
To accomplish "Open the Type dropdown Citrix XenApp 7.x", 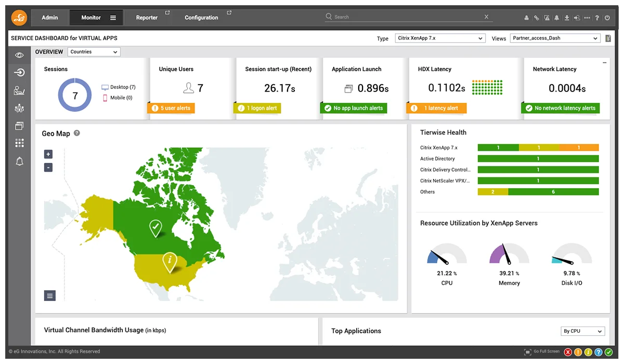I will pos(440,38).
